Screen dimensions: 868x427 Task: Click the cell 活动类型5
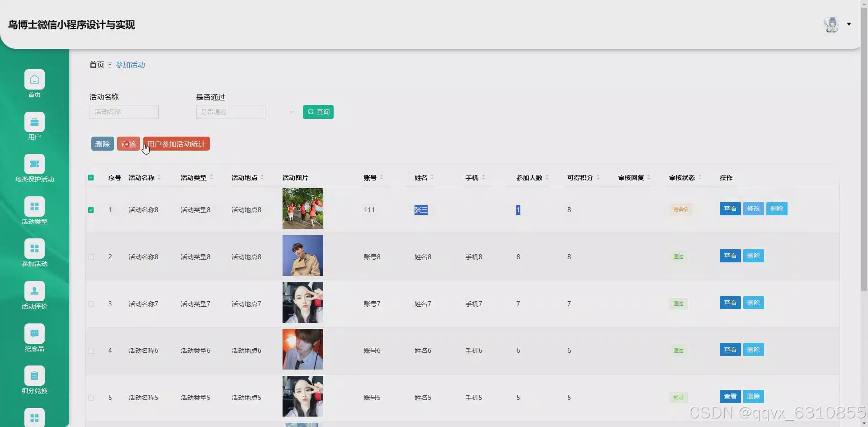195,398
